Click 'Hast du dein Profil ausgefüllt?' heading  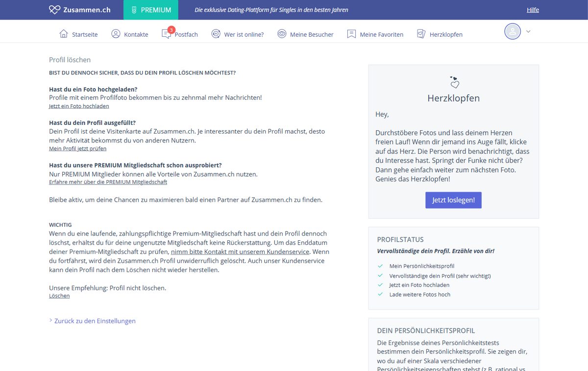92,122
